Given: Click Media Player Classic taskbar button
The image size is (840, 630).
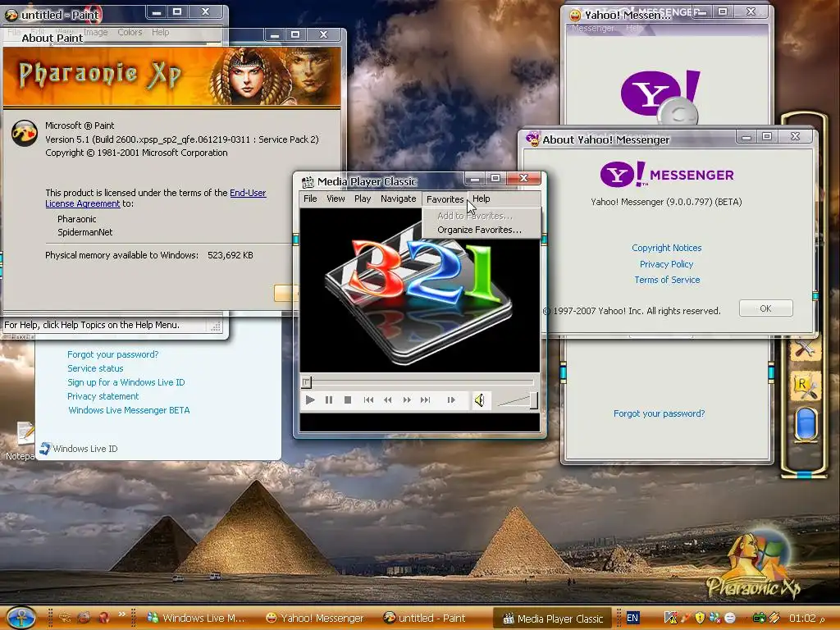Looking at the screenshot, I should (554, 619).
